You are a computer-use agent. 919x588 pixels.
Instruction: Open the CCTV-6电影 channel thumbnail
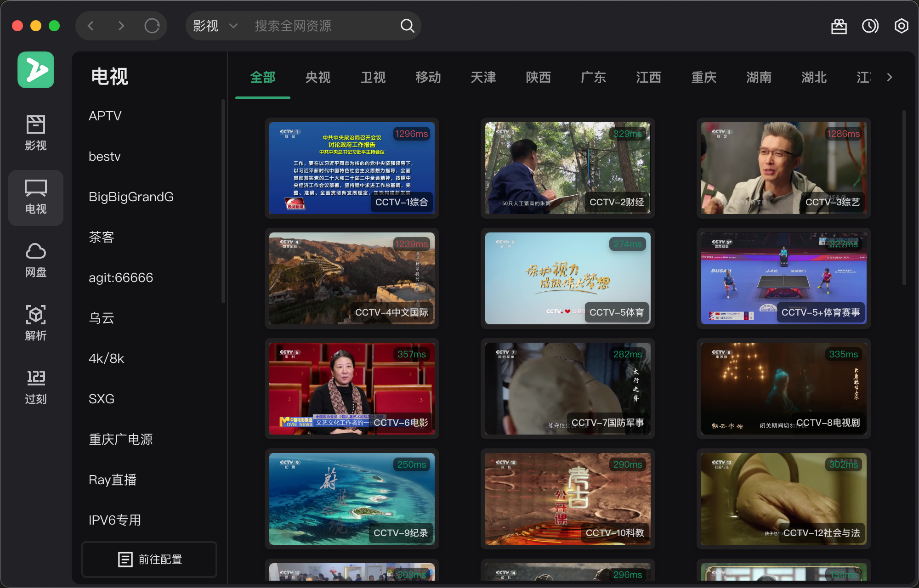[x=352, y=388]
